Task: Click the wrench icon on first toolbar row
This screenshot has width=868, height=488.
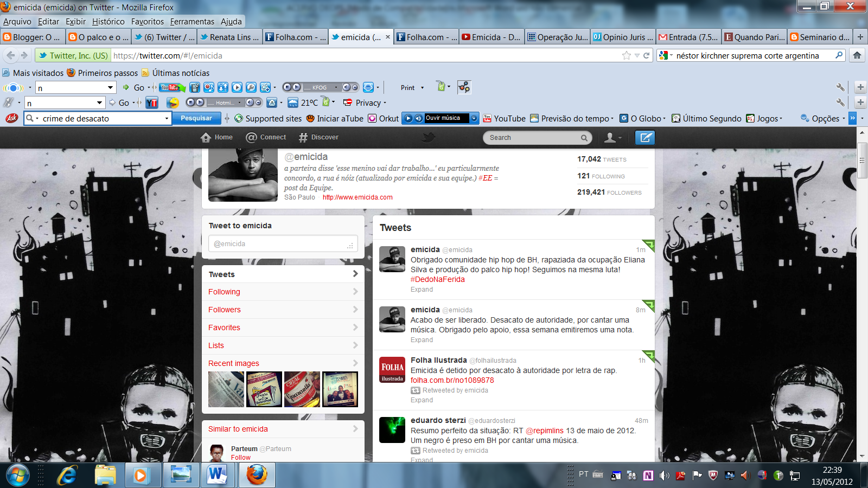Action: pos(840,87)
